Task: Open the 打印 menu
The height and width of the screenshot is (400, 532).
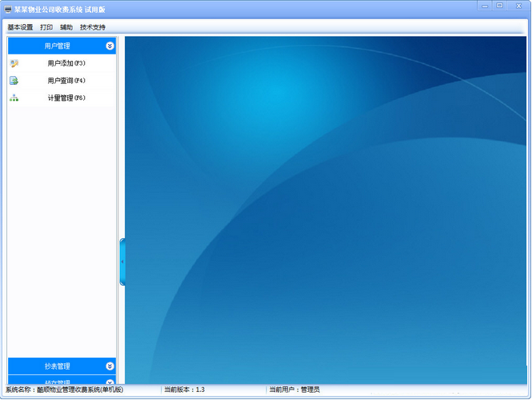Action: (x=46, y=27)
